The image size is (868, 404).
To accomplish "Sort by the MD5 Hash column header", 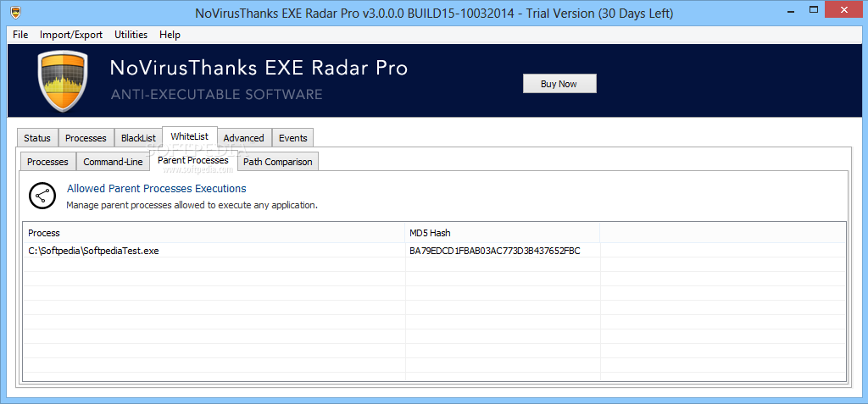I will coord(503,233).
